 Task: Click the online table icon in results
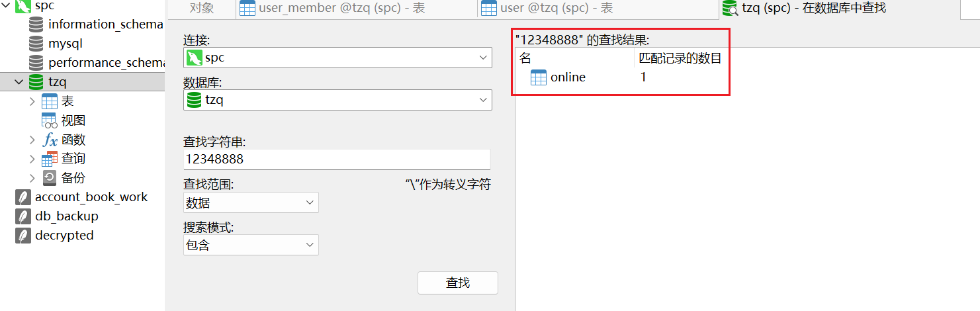(539, 77)
